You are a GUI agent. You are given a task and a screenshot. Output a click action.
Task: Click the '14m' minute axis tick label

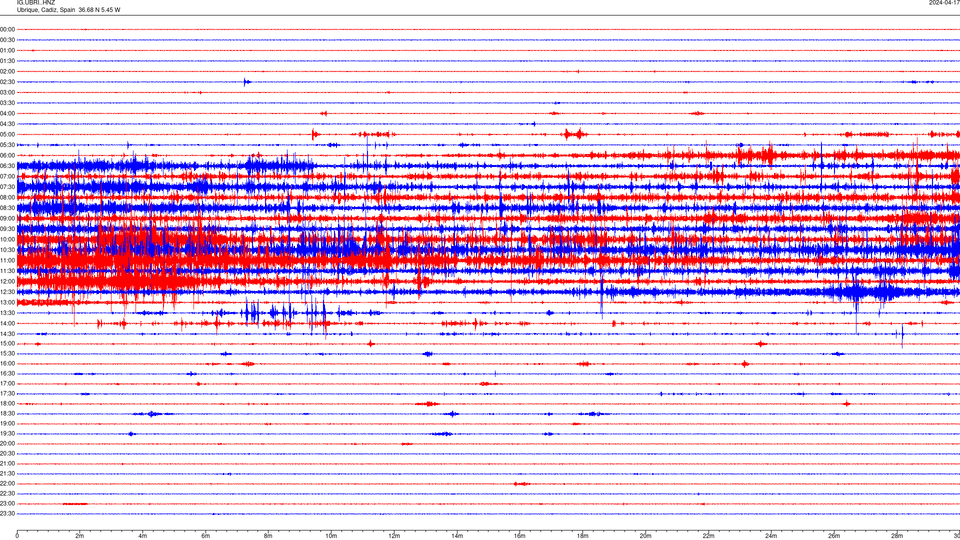click(457, 536)
